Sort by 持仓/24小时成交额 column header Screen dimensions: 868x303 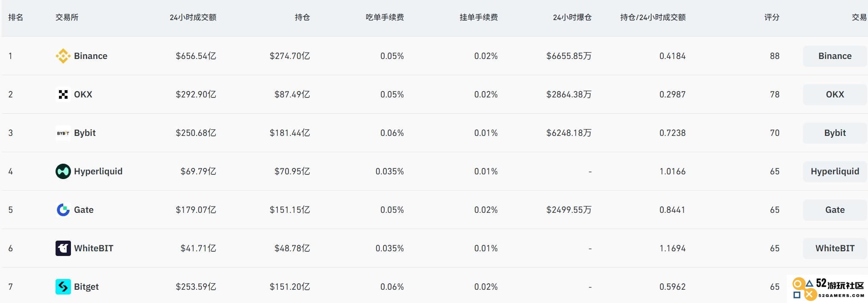coord(653,18)
